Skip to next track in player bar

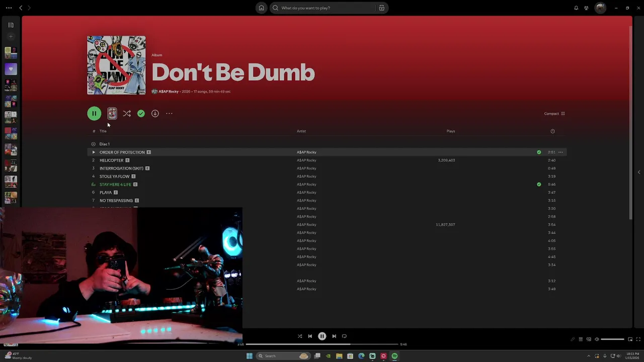coord(334,336)
